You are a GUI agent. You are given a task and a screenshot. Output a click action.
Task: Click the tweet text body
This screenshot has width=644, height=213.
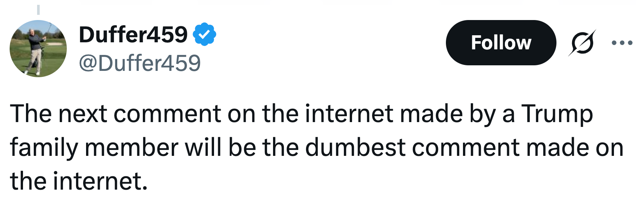coord(315,147)
